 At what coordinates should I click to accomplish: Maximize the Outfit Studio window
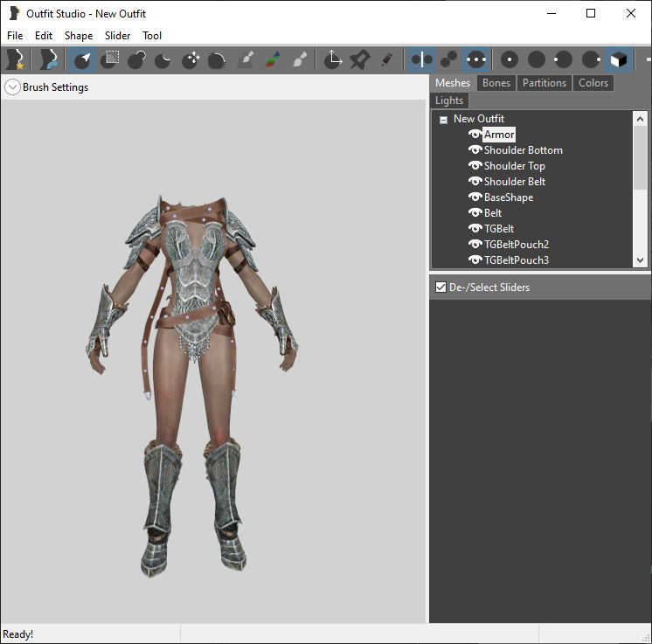[x=591, y=13]
